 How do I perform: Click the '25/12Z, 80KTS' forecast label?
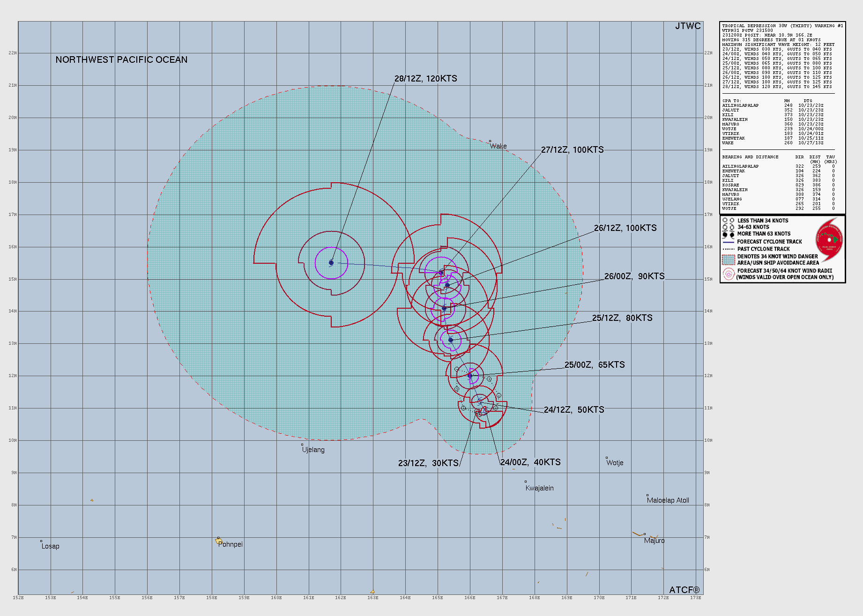tap(622, 318)
